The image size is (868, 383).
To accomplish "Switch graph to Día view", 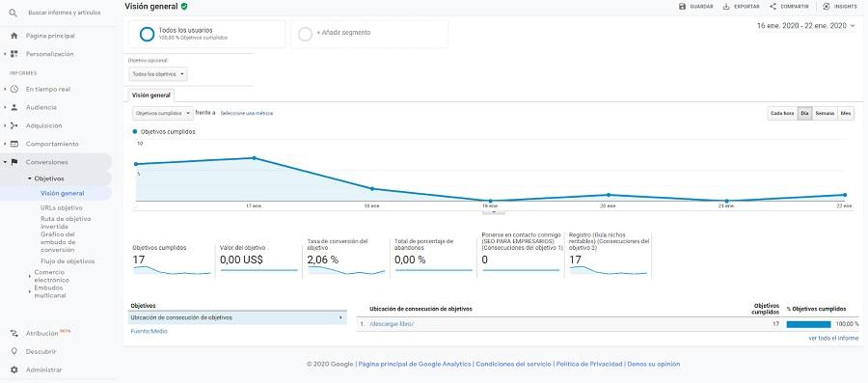I will pyautogui.click(x=804, y=113).
